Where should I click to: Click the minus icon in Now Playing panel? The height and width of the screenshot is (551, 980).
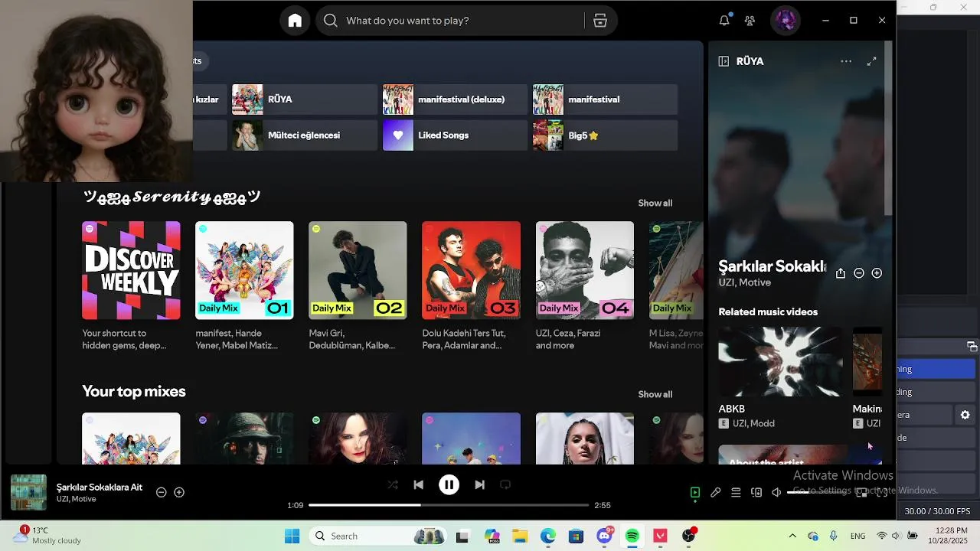(859, 273)
